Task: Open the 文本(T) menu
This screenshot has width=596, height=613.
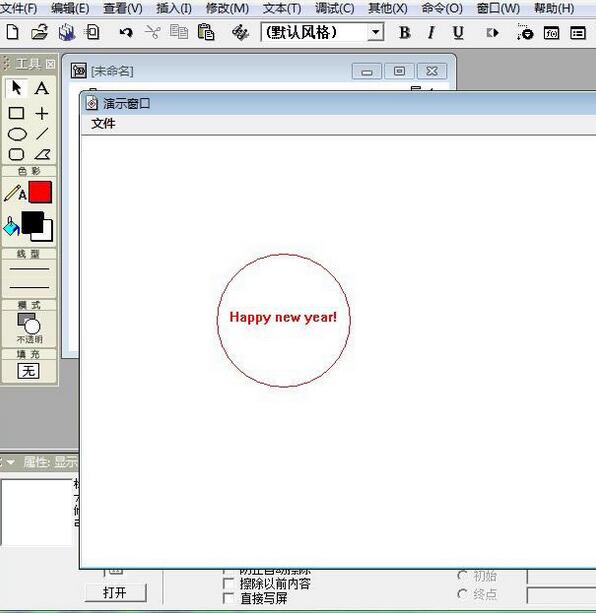Action: tap(282, 8)
